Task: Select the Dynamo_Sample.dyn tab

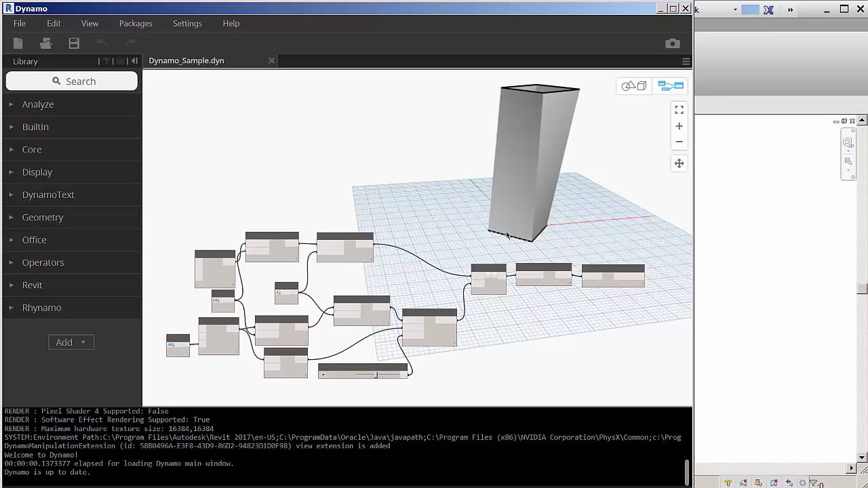Action: [186, 60]
